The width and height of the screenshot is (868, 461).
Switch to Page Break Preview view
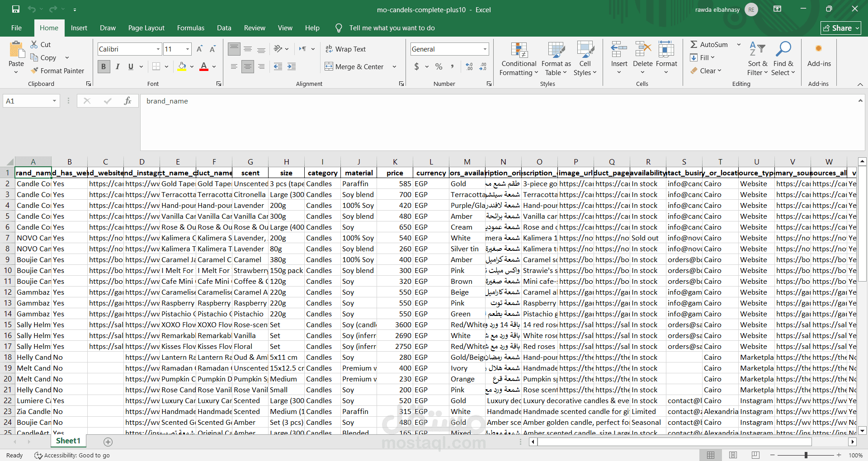tap(755, 455)
